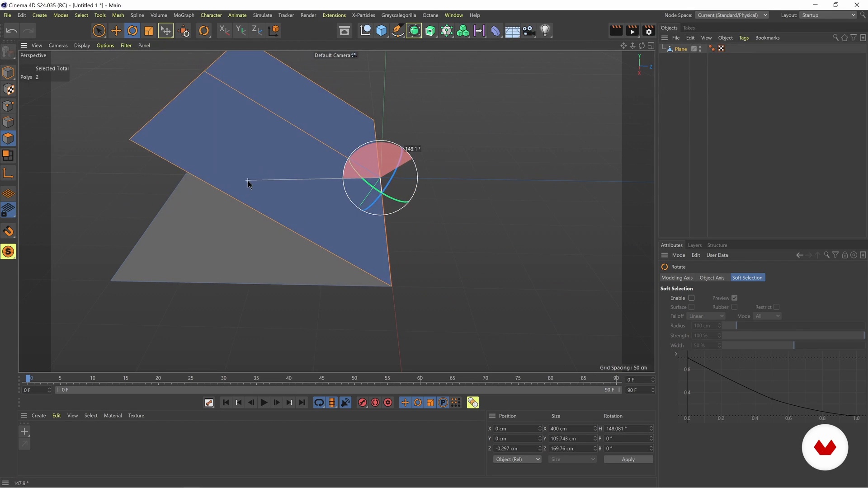Open the Size mode dropdown

tap(572, 460)
